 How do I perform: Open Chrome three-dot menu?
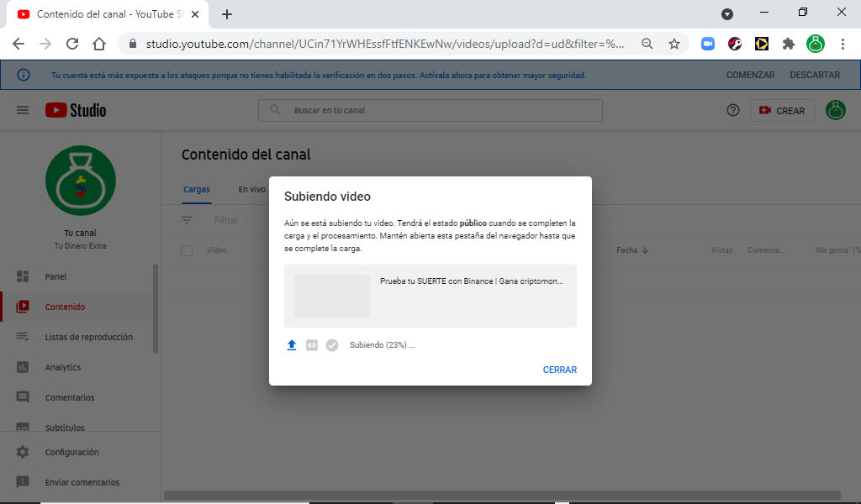tap(843, 44)
